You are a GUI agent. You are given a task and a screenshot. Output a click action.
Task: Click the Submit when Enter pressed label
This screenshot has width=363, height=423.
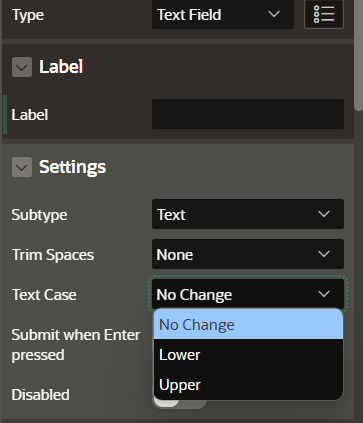point(76,345)
